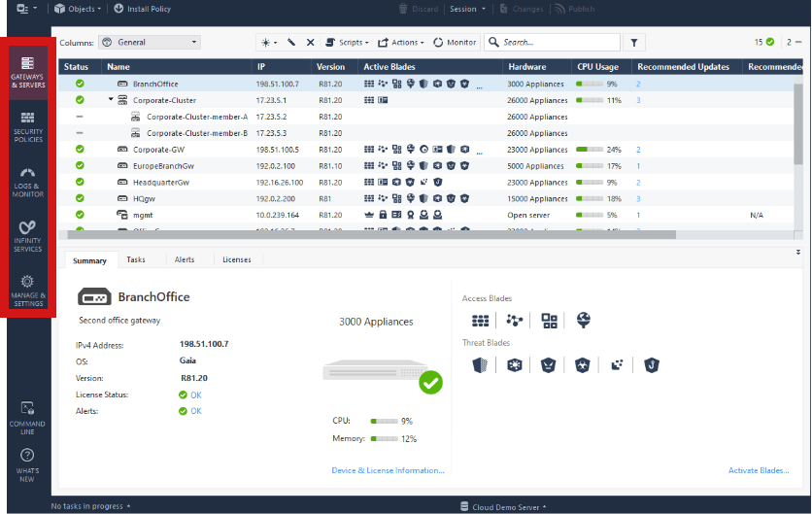Open the Gateways & Servers view

pyautogui.click(x=28, y=68)
